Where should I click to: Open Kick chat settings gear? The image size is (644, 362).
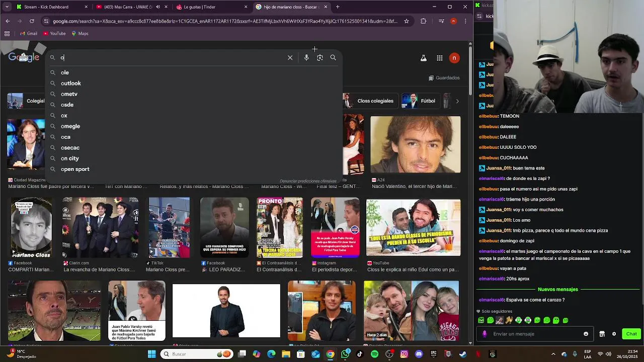(614, 334)
